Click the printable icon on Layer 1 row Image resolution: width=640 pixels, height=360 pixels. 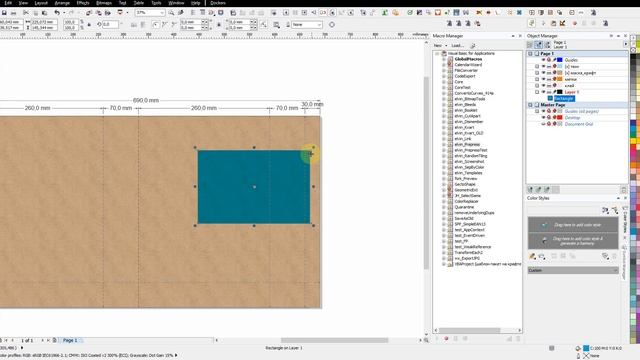(x=549, y=92)
